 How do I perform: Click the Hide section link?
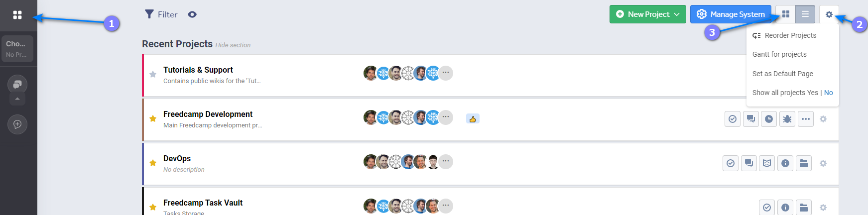click(x=233, y=45)
